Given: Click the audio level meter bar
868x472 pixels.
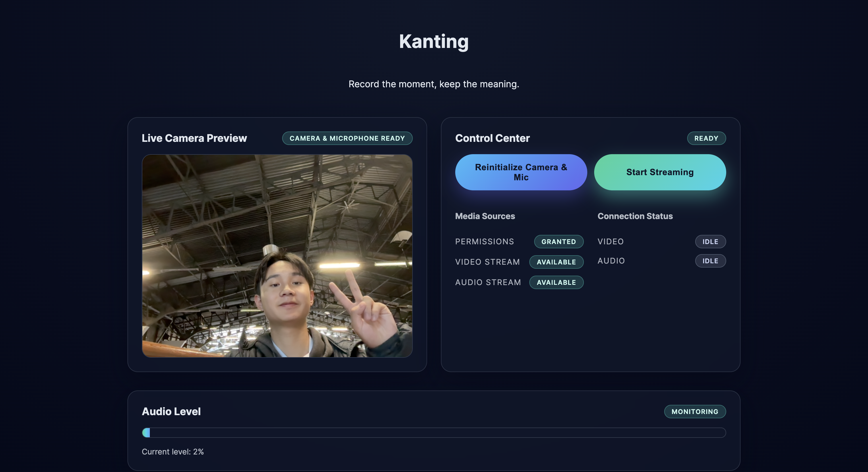Looking at the screenshot, I should [x=434, y=433].
